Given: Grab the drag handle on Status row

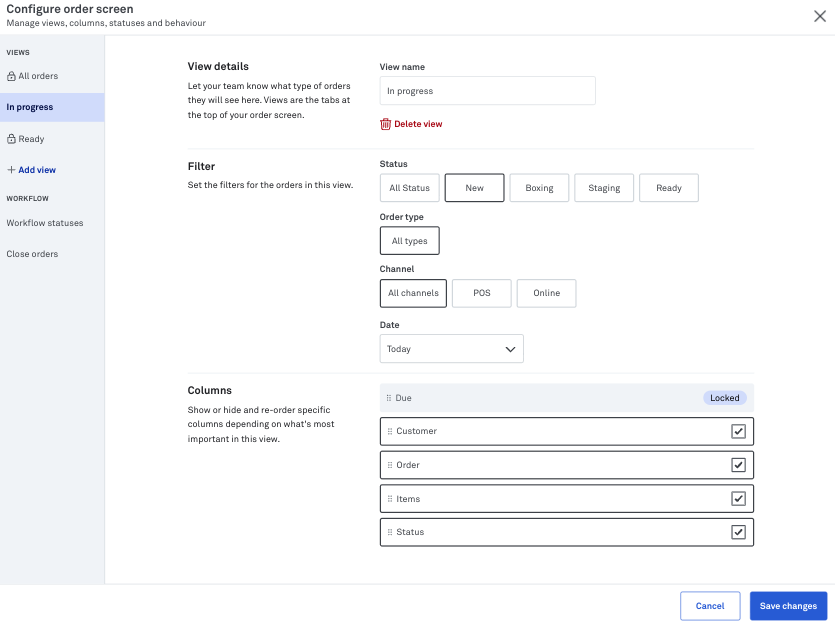Looking at the screenshot, I should point(390,532).
